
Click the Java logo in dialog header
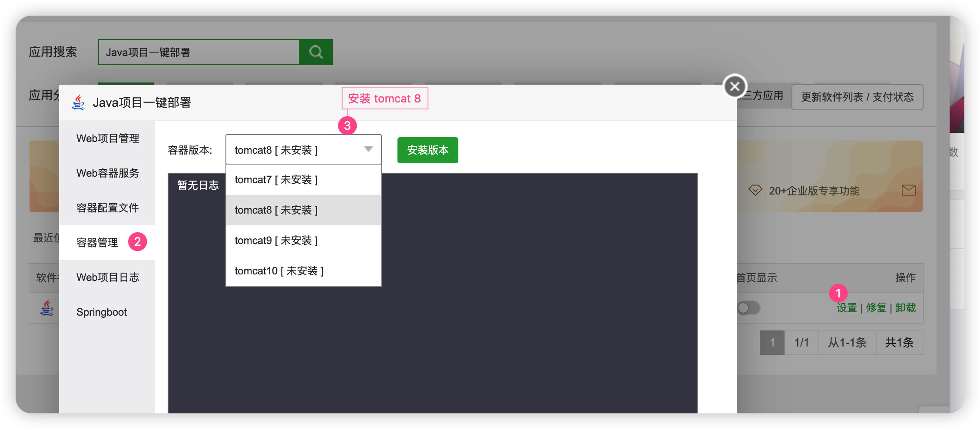pyautogui.click(x=78, y=102)
